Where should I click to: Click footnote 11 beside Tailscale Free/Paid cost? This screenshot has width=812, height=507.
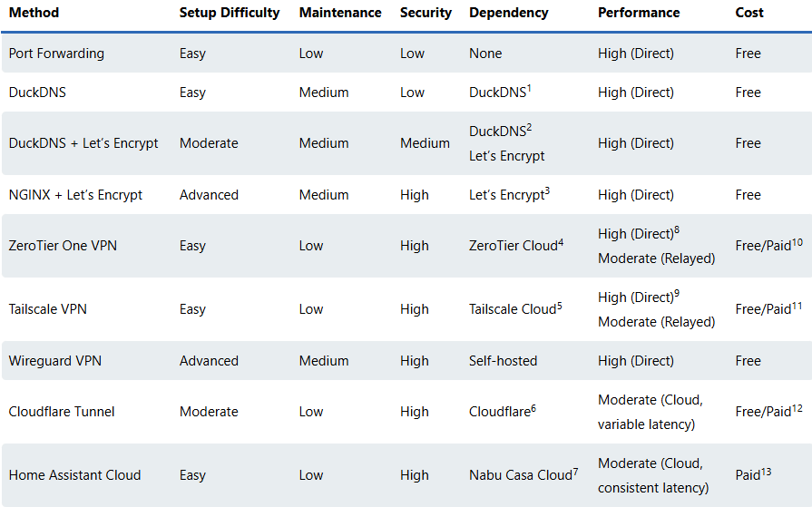pyautogui.click(x=799, y=305)
